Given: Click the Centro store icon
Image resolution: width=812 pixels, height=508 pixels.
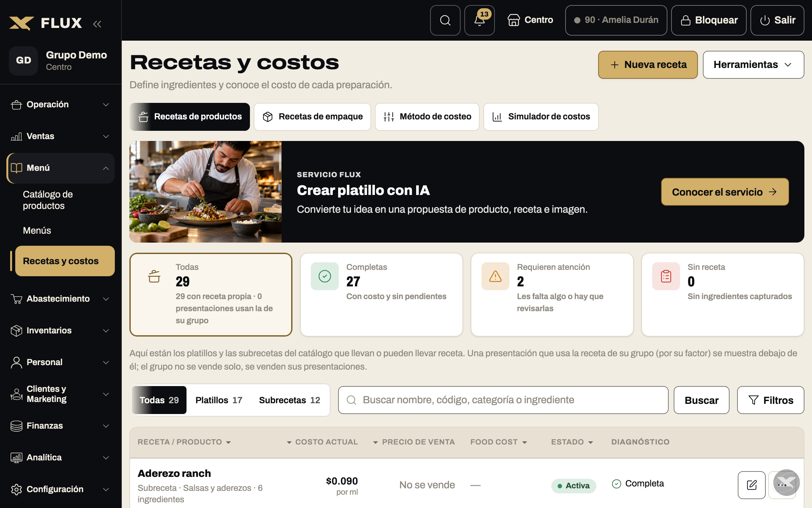Looking at the screenshot, I should point(514,20).
